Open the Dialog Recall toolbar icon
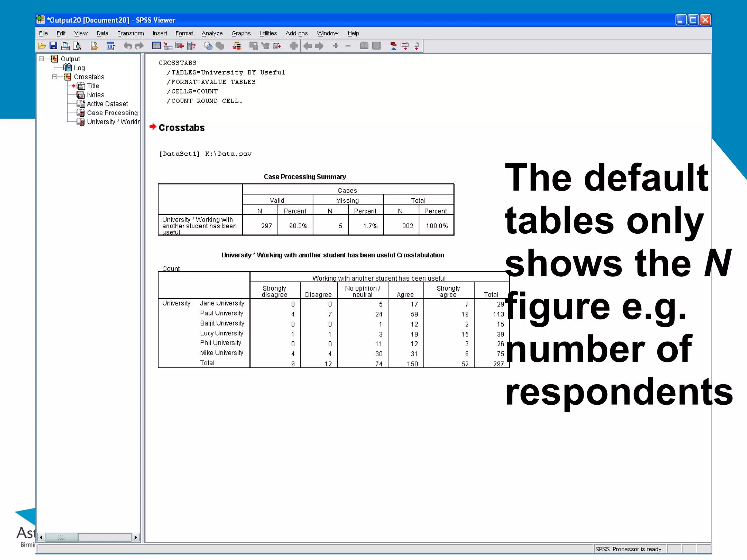 click(x=111, y=46)
